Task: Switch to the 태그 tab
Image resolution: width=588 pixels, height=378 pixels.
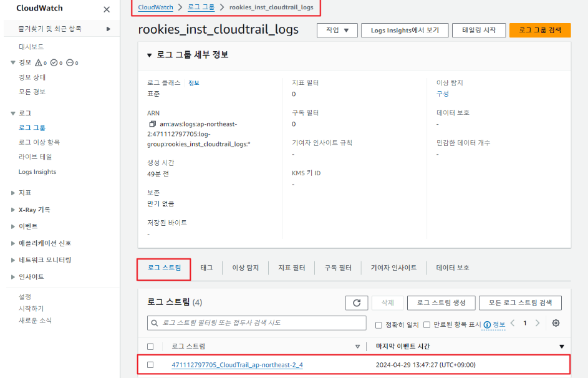Action: click(x=206, y=268)
